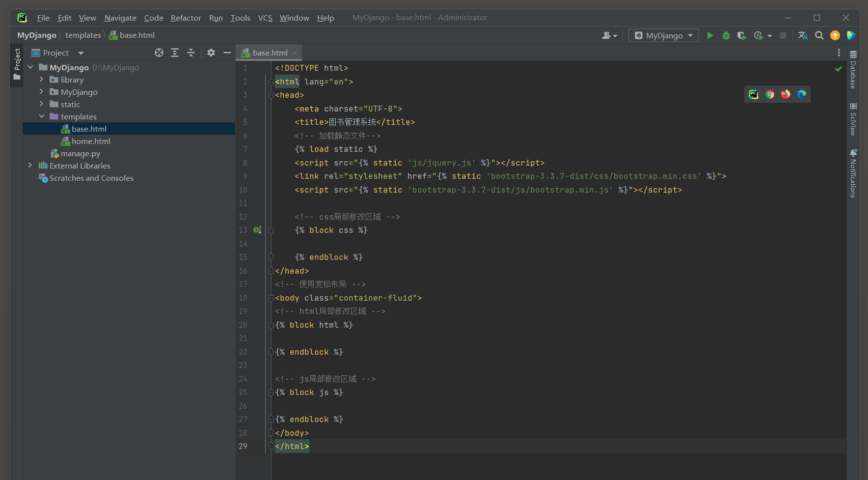The height and width of the screenshot is (480, 868).
Task: Open the Help menu
Action: coord(325,18)
